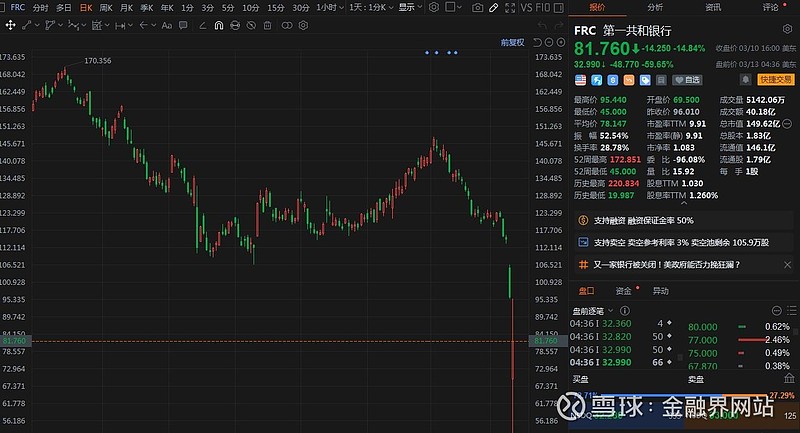Redo drawing action arrow
This screenshot has height=433, width=800.
point(559,26)
